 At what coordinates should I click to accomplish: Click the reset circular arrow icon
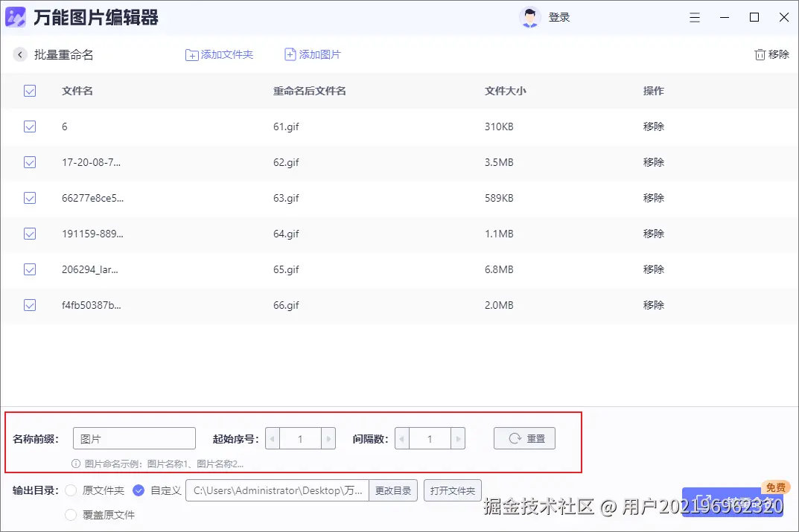[515, 438]
